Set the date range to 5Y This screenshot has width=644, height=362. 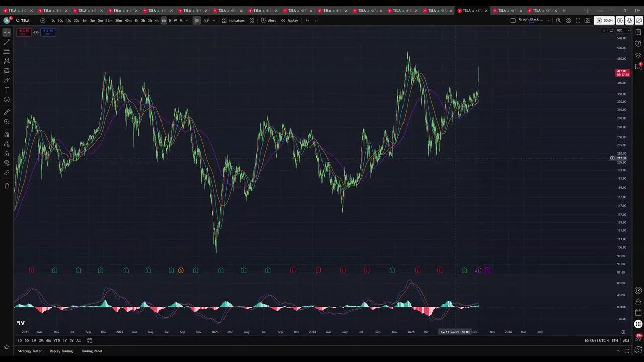pos(71,340)
